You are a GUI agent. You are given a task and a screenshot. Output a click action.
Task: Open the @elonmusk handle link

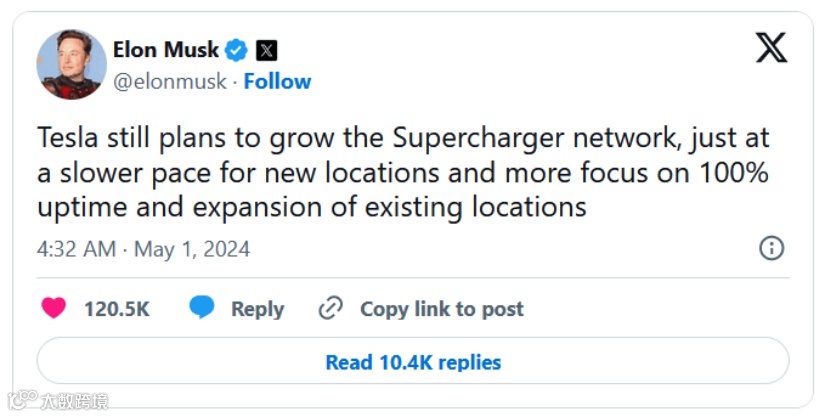170,82
